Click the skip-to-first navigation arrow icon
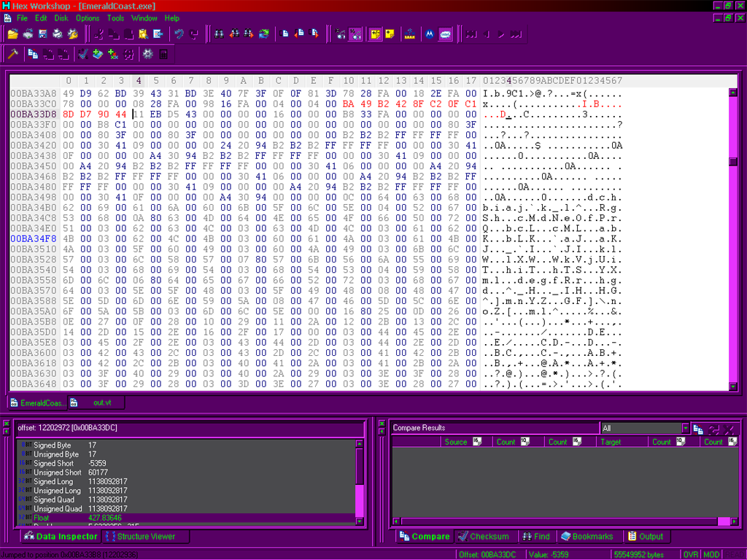747x560 pixels. [x=471, y=34]
